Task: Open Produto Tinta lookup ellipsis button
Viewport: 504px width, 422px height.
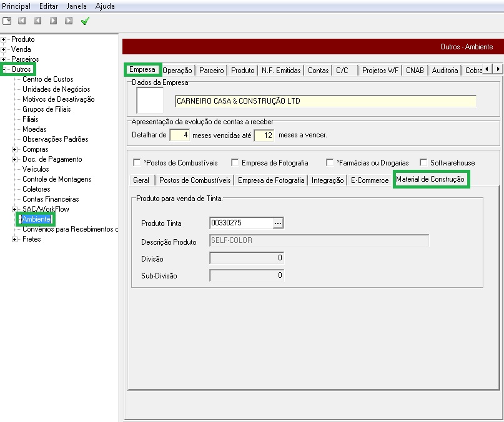Action: coord(278,223)
